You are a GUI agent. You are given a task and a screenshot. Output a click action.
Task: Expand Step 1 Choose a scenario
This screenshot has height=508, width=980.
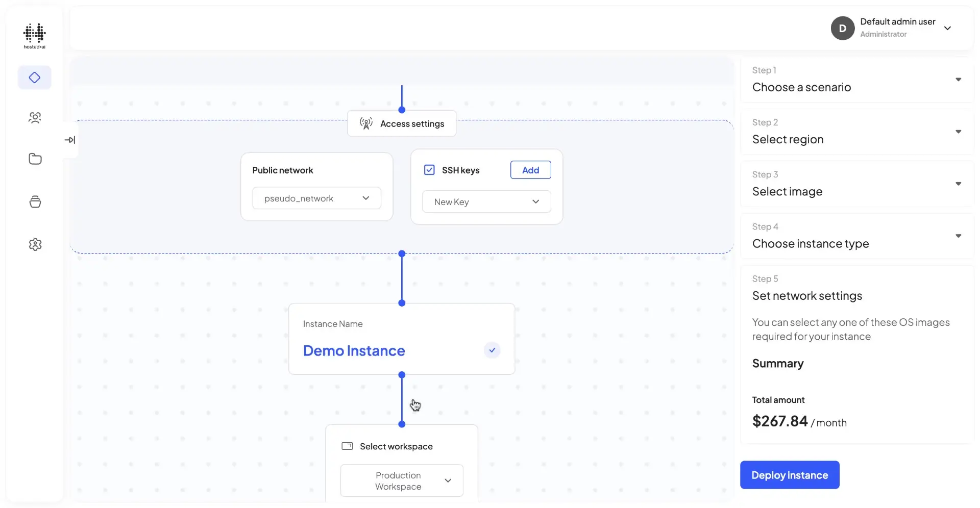click(958, 80)
